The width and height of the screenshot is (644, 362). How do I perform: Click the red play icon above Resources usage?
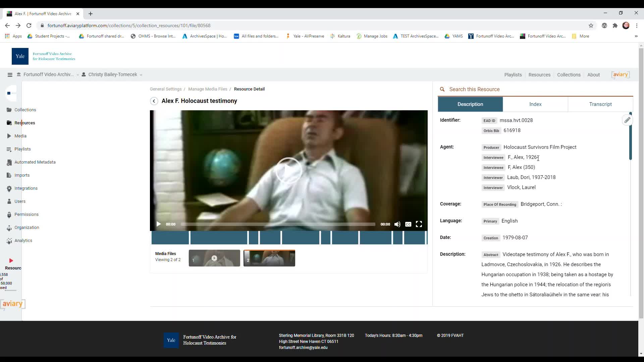click(11, 261)
